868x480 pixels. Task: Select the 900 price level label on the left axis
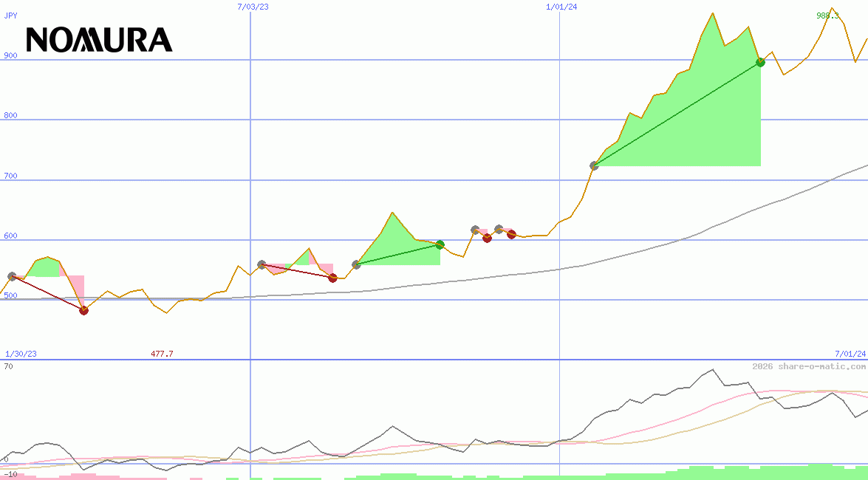[x=10, y=55]
